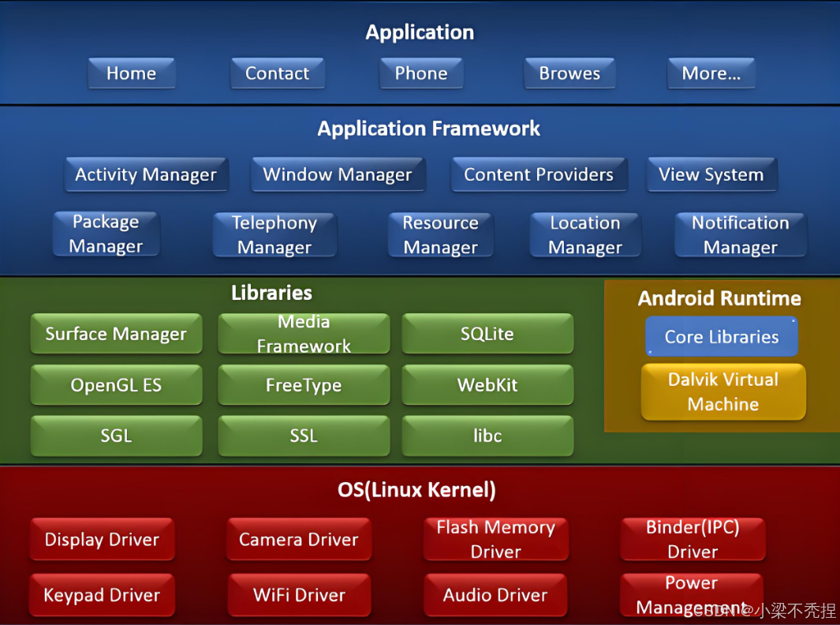Viewport: 840px width, 625px height.
Task: Select the Camera Driver box
Action: [x=299, y=539]
